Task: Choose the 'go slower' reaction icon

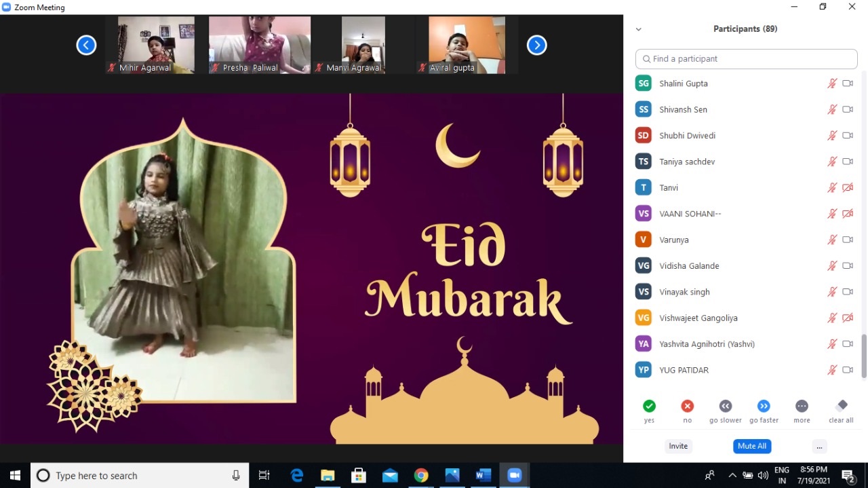Action: click(x=726, y=406)
